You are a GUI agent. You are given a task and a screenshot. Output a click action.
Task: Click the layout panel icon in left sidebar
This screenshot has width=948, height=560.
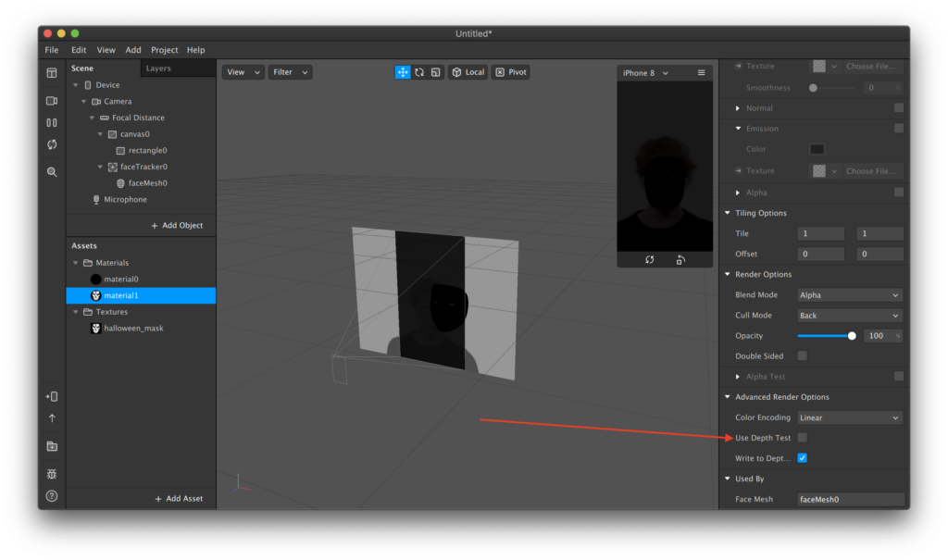(x=52, y=73)
